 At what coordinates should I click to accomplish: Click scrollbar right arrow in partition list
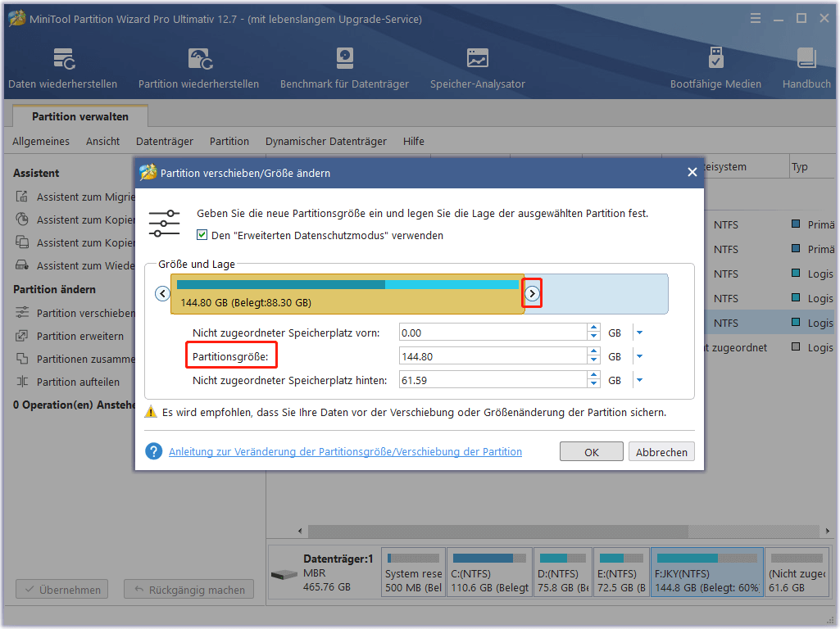[828, 531]
